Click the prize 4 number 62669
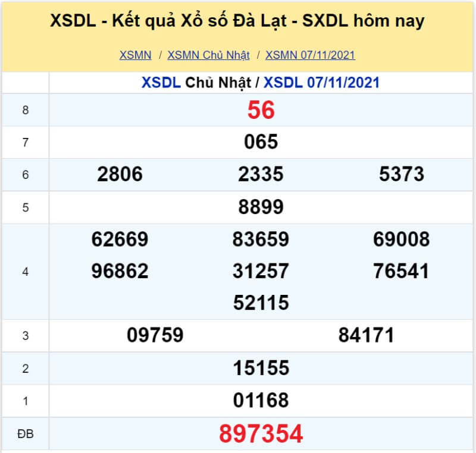Viewport: 476px width, 453px height. coord(120,239)
